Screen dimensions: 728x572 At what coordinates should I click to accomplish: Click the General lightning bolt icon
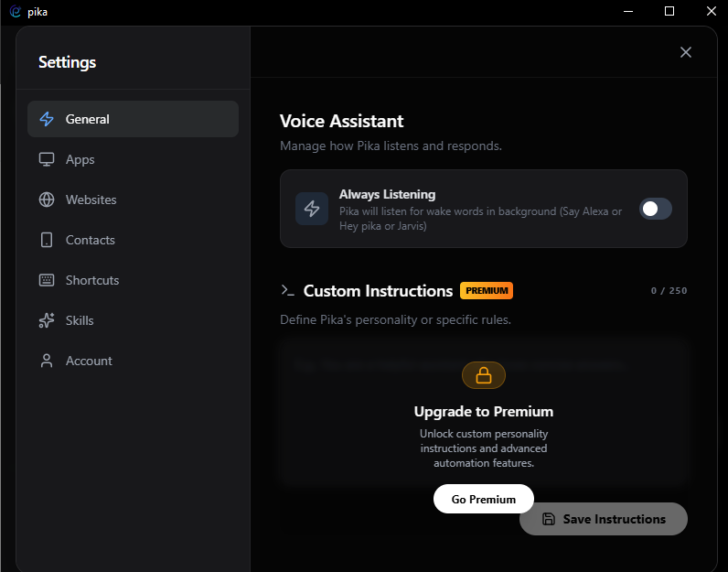point(47,119)
